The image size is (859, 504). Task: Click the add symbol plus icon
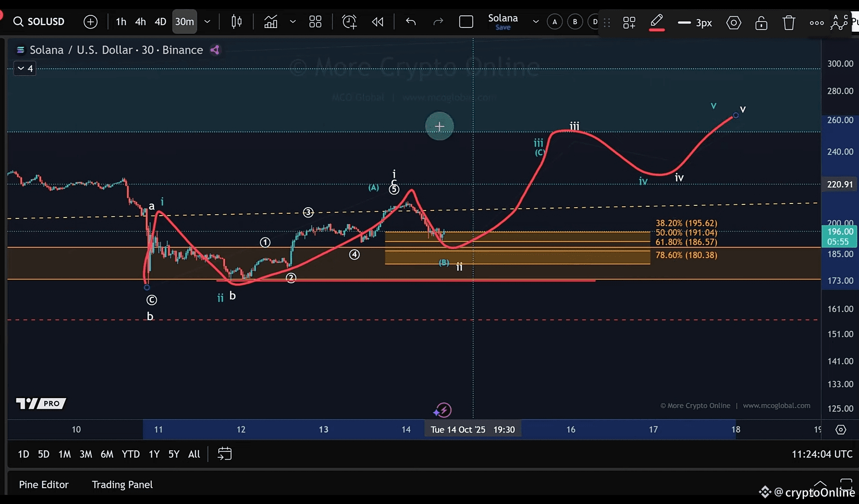point(91,21)
